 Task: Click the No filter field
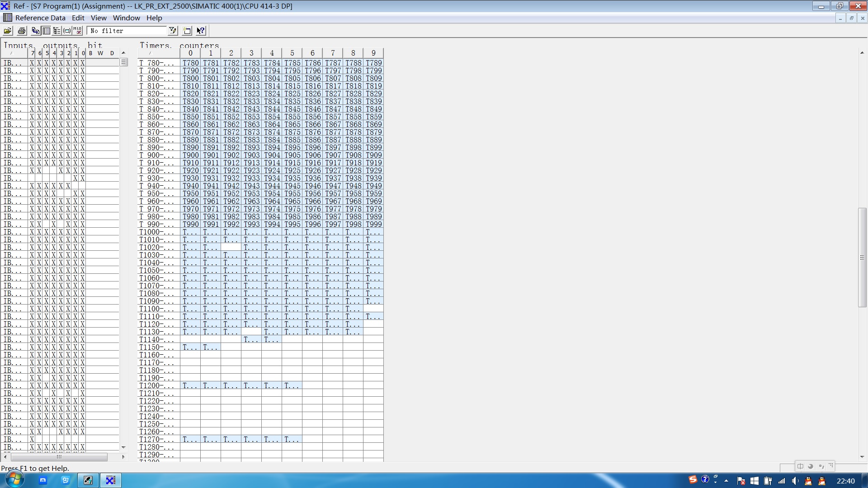[x=127, y=31]
